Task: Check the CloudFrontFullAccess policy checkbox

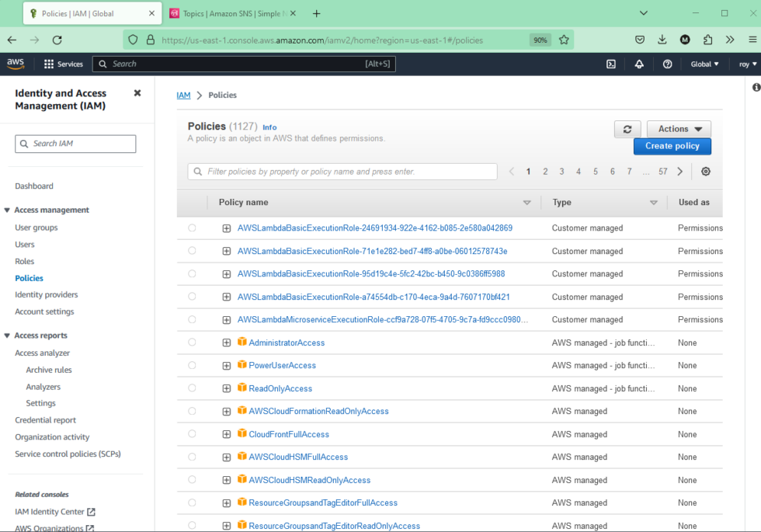Action: pos(192,433)
